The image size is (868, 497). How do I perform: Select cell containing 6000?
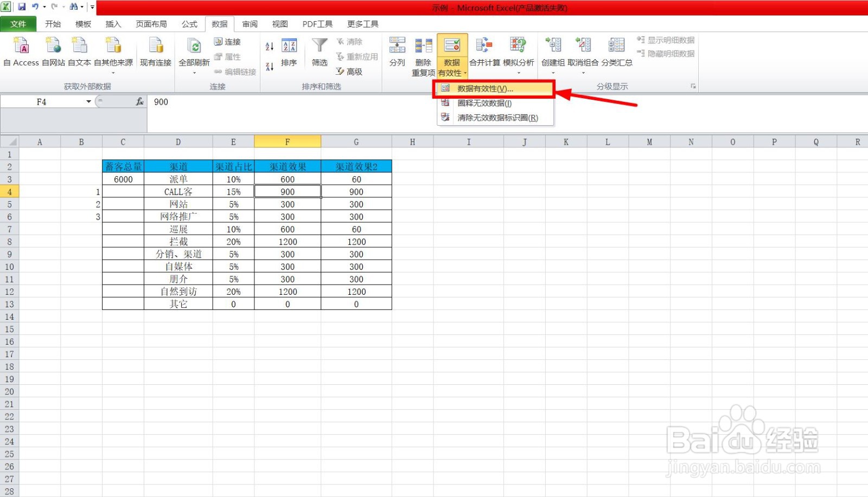123,179
